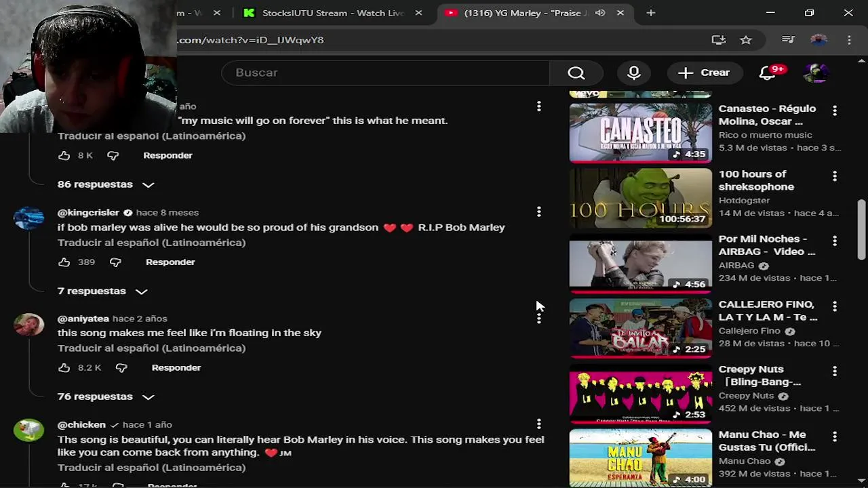Open options for 100 hours of shreksophone video
This screenshot has width=868, height=488.
tap(835, 176)
